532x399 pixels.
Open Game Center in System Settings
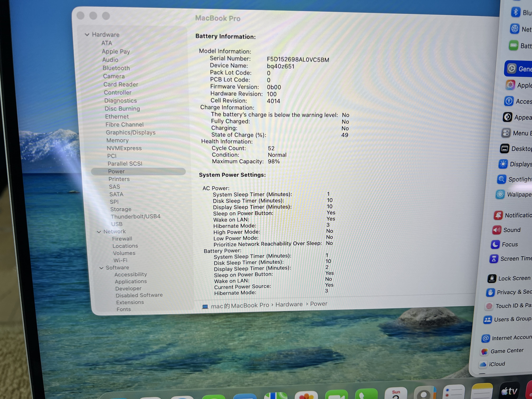click(x=502, y=351)
